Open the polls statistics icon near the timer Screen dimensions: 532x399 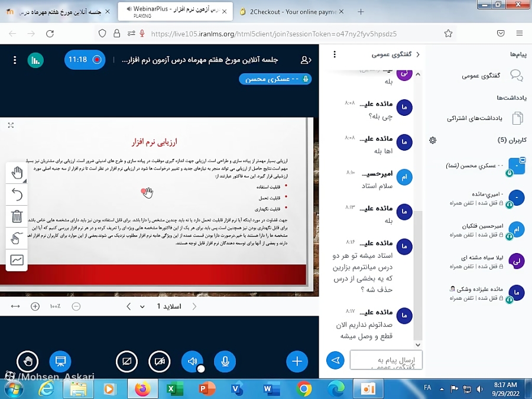[x=35, y=60]
